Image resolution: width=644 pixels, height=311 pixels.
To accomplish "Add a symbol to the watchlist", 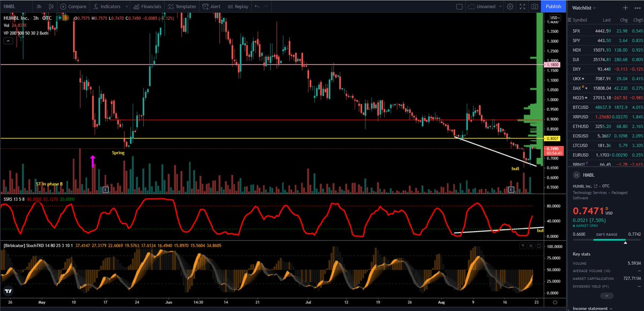I will click(625, 8).
